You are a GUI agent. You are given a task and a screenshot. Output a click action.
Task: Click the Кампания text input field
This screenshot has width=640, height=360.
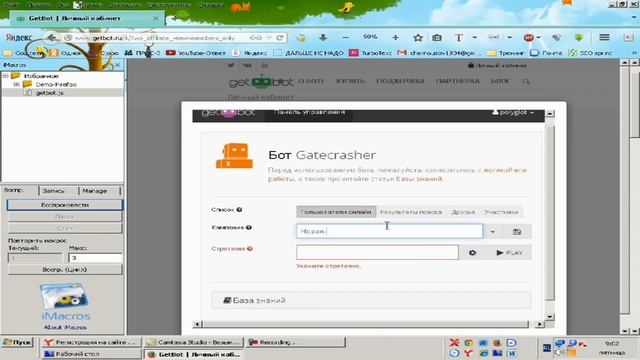click(x=389, y=231)
